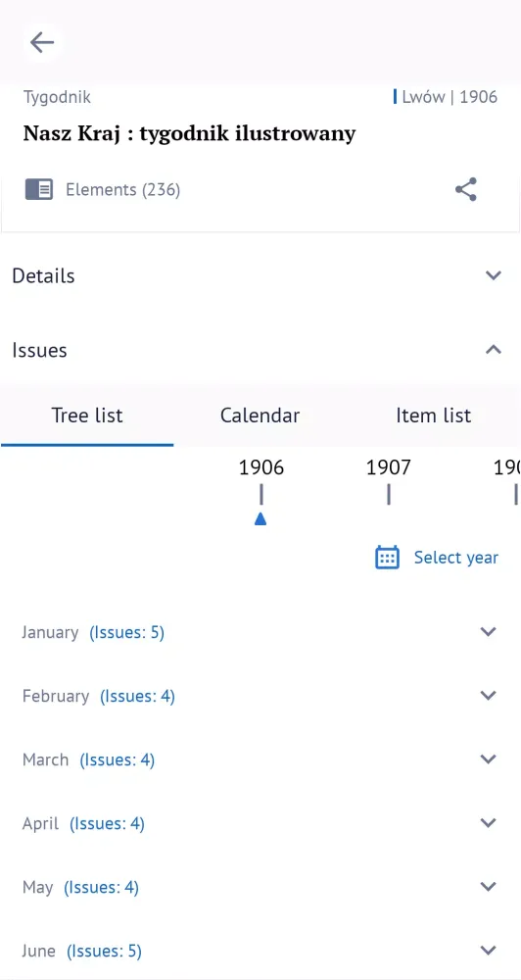Expand the March issues row

coord(260,760)
